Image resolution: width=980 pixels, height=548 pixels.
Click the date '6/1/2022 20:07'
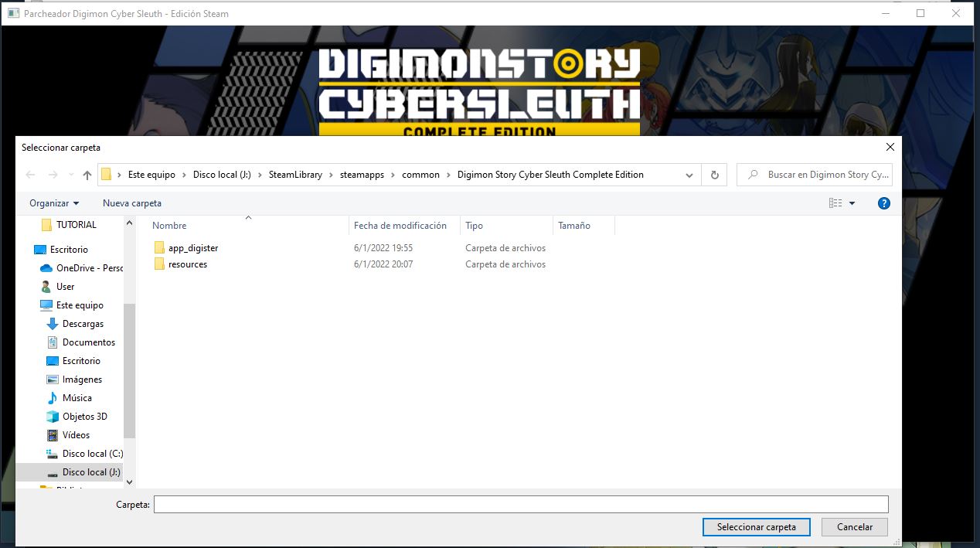click(383, 264)
